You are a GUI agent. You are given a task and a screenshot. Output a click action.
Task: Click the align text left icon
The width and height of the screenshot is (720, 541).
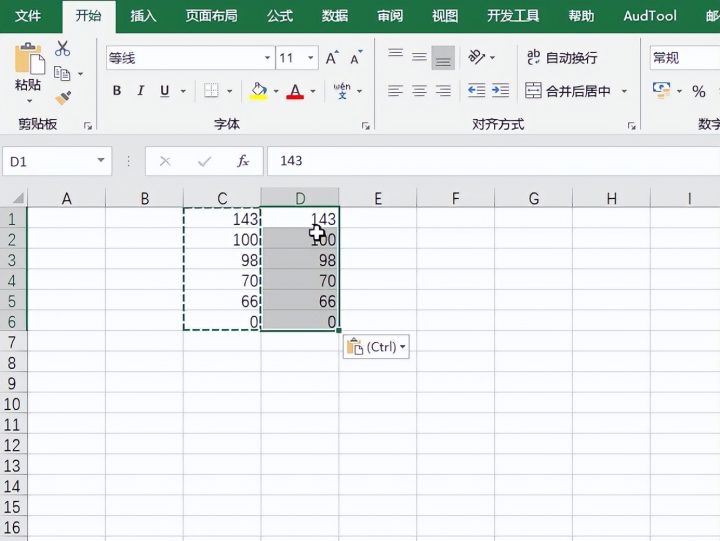pos(395,90)
